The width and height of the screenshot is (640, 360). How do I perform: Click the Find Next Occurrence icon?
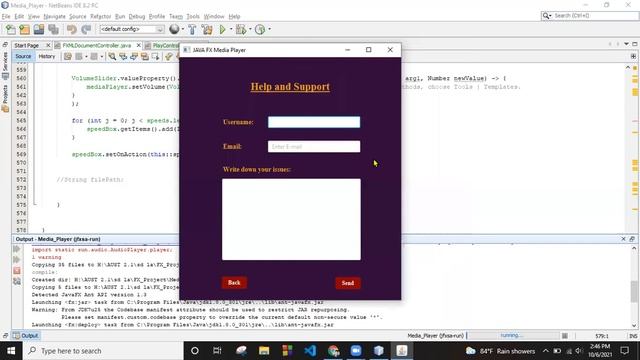pyautogui.click(x=134, y=56)
